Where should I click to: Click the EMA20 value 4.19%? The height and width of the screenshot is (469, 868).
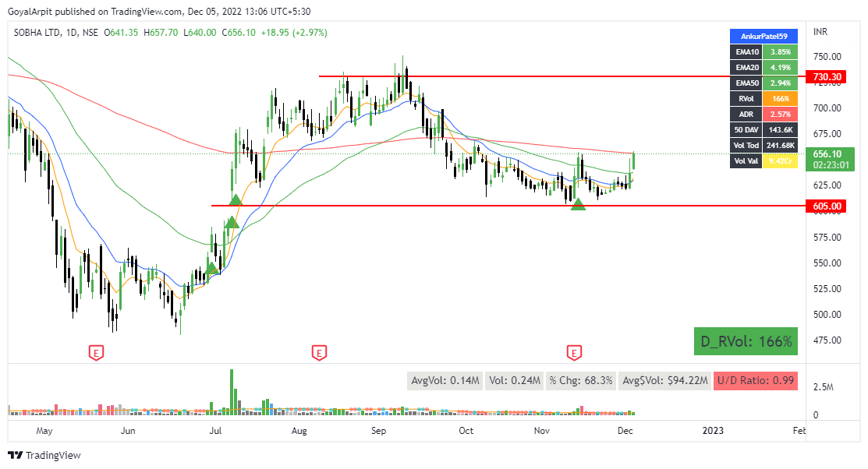[781, 68]
